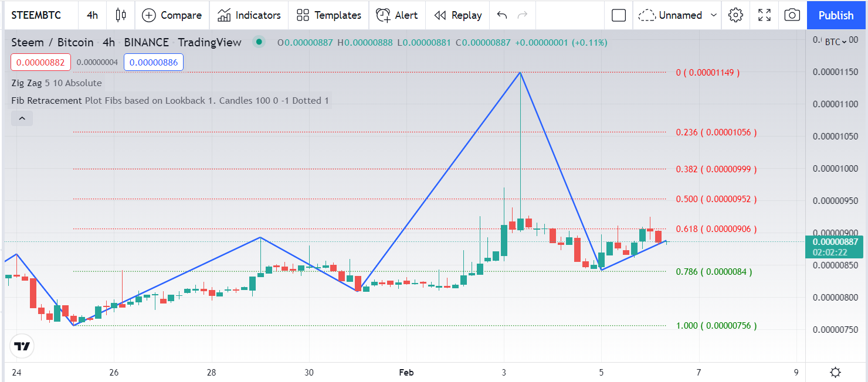Change the 4h time interval
This screenshot has height=382, width=868.
(92, 15)
